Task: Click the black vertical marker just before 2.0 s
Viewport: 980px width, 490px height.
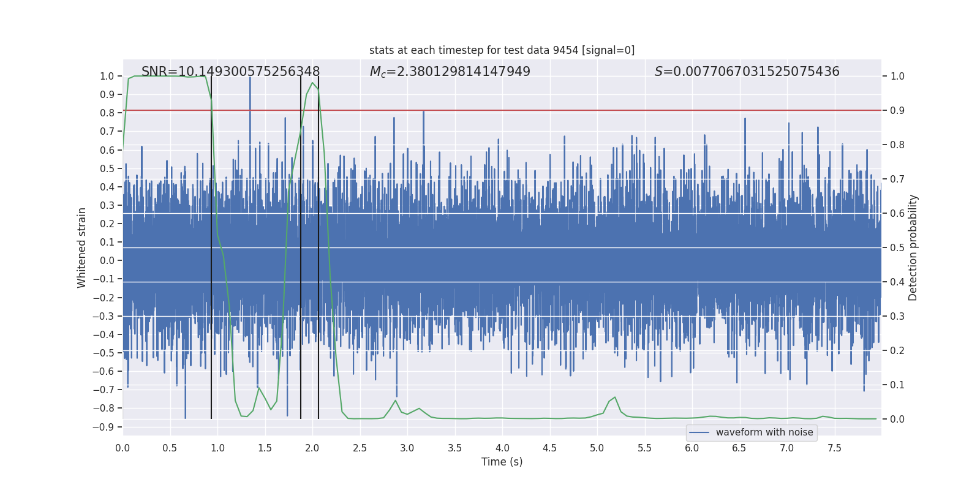Action: [301, 245]
